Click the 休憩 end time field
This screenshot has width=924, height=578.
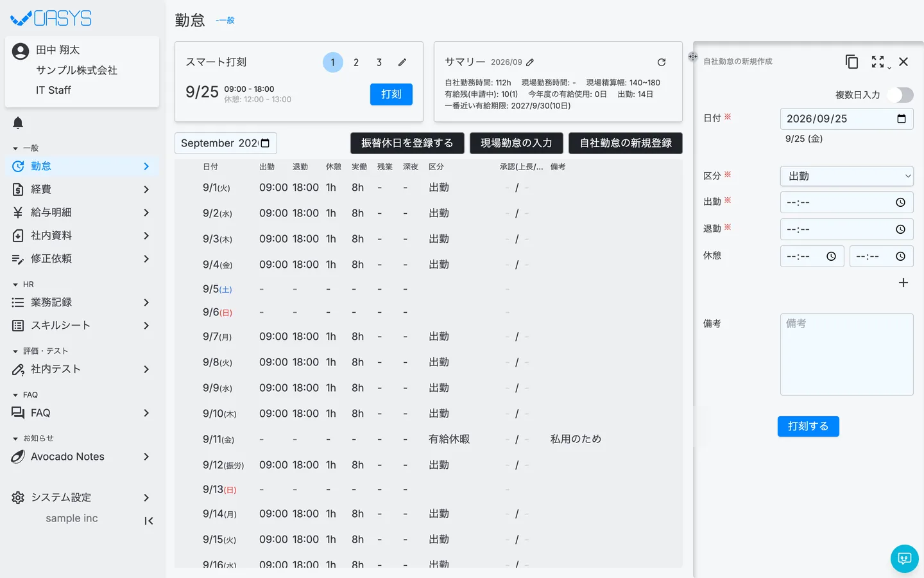click(881, 256)
